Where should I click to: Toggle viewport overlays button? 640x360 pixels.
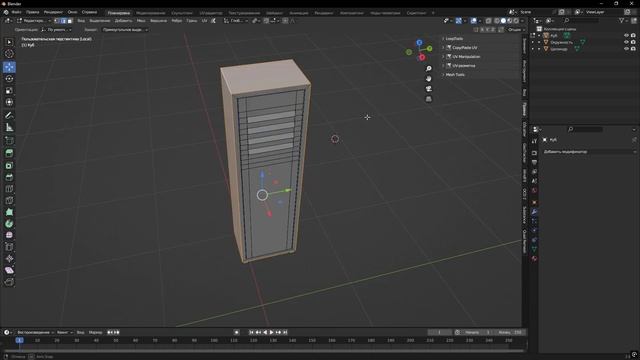pyautogui.click(x=473, y=20)
